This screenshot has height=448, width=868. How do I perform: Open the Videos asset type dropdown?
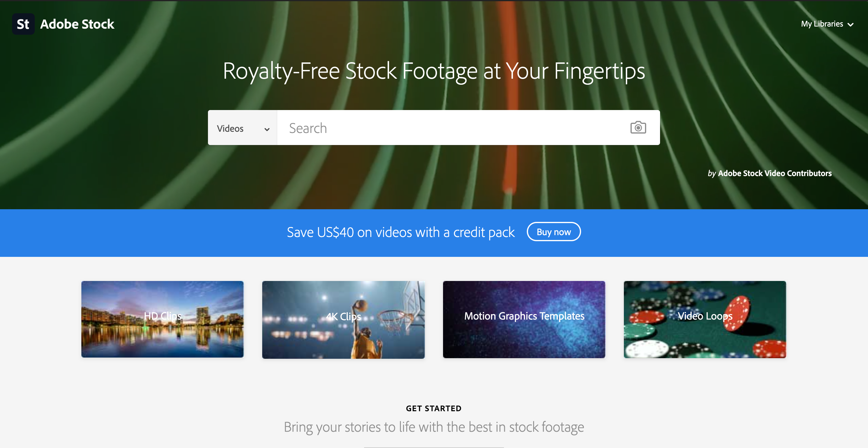point(243,128)
